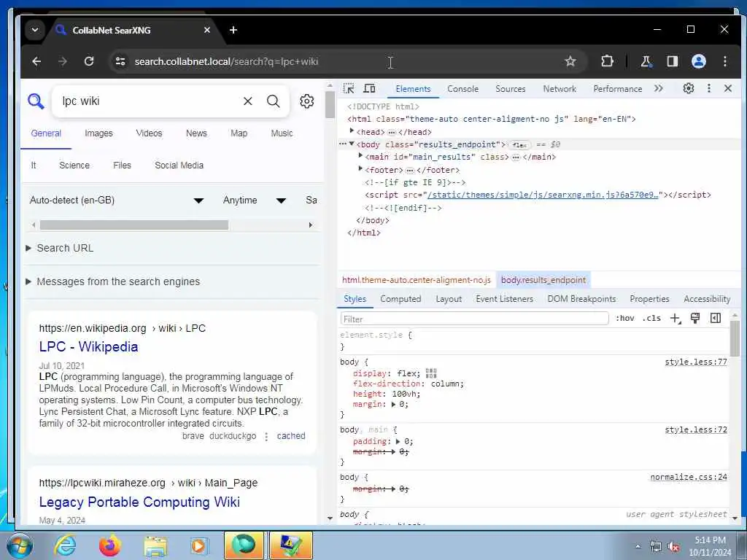The image size is (747, 560).
Task: Click the flex badge on body element
Action: tap(519, 145)
